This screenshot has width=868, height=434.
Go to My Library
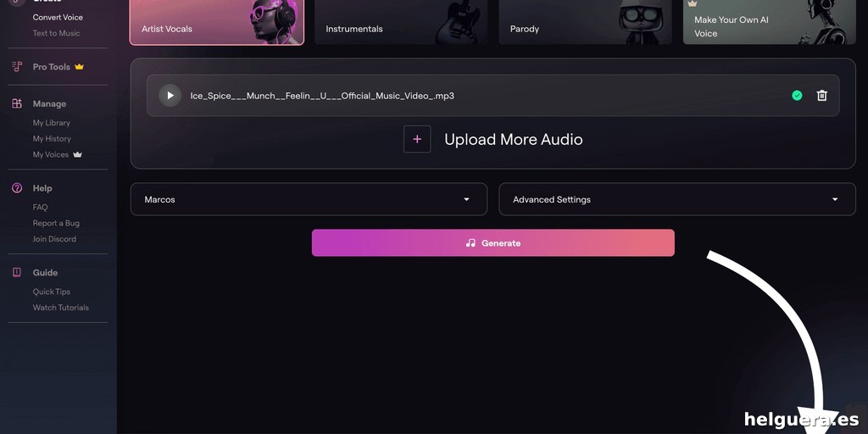[x=52, y=123]
